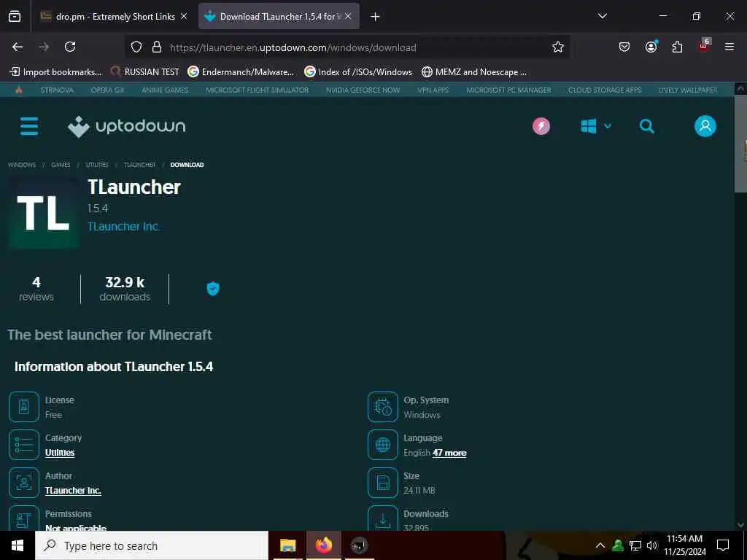Image resolution: width=747 pixels, height=560 pixels.
Task: Click the Uptodown logo
Action: tap(127, 126)
